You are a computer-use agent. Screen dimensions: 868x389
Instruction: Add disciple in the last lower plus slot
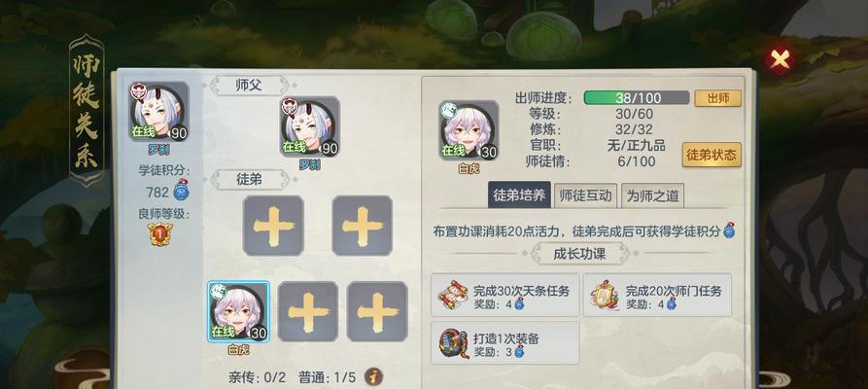pos(377,311)
